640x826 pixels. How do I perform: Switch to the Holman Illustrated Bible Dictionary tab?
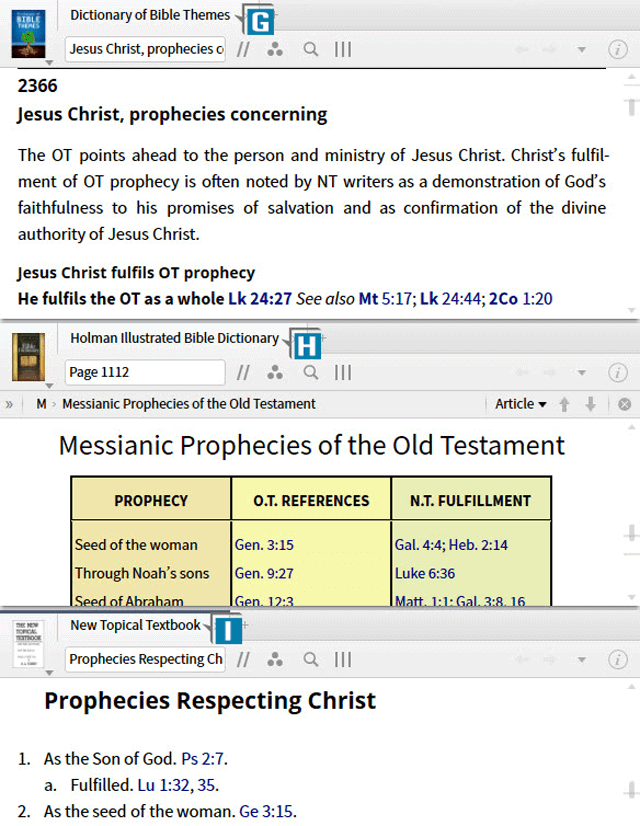(x=174, y=338)
